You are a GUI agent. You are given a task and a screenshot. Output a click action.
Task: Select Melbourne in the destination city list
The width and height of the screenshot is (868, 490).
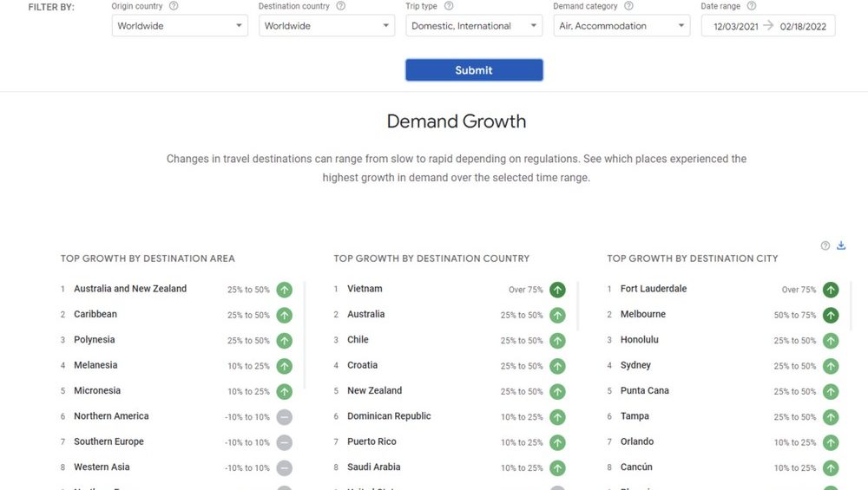click(x=643, y=314)
